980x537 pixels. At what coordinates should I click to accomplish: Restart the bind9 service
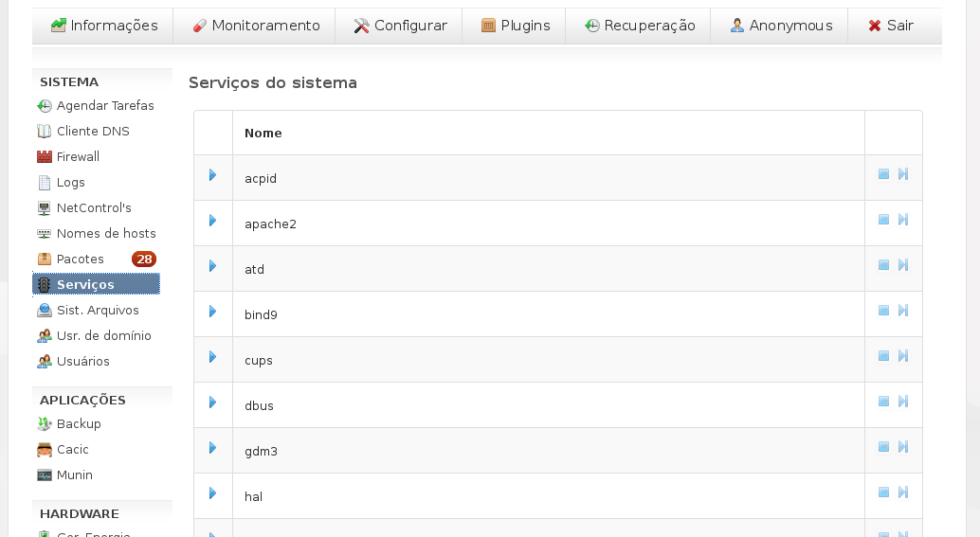903,311
